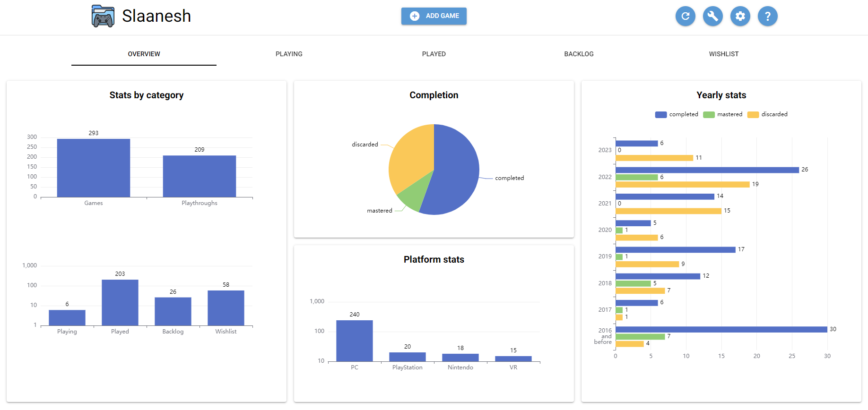The width and height of the screenshot is (868, 410).
Task: Click the 2018 completed bar showing 12
Action: tap(658, 276)
